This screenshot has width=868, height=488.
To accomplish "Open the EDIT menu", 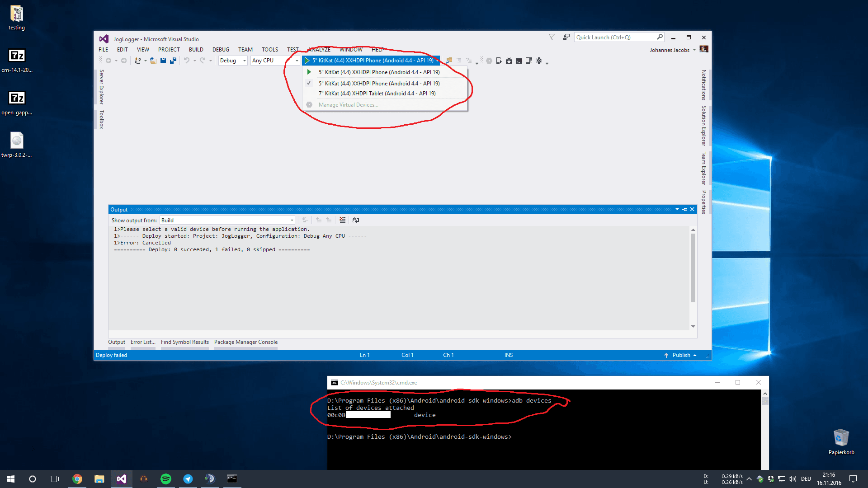I will click(x=123, y=50).
